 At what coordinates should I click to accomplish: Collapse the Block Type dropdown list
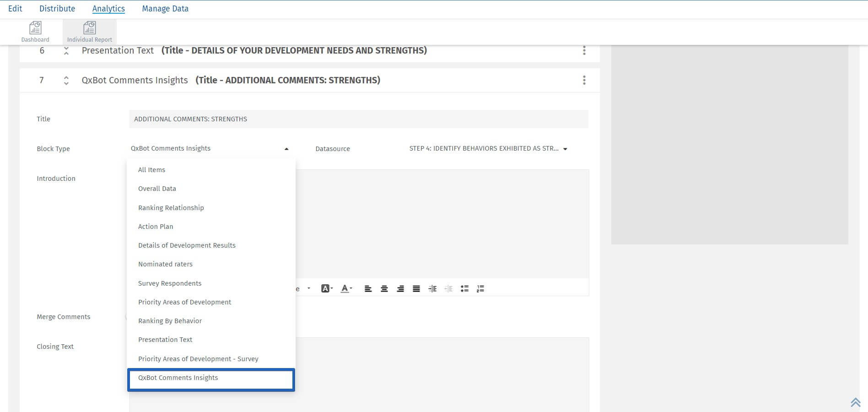tap(286, 148)
